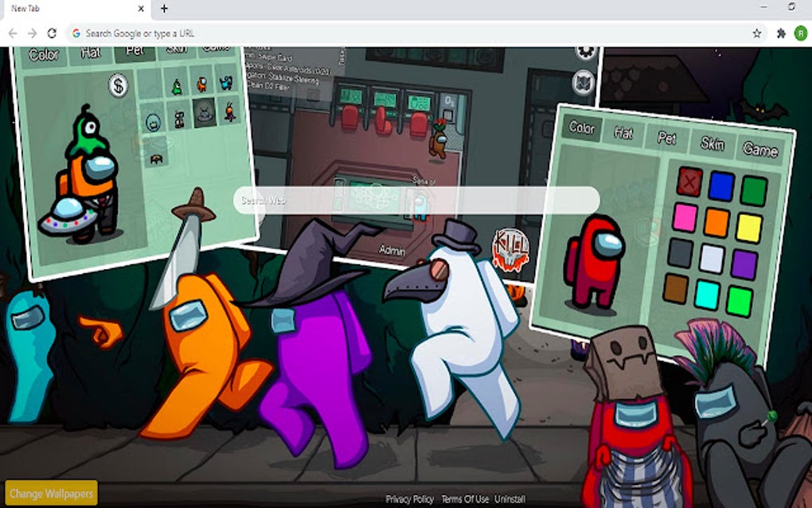Select the UFO pet icon
812x508 pixels.
click(x=204, y=116)
